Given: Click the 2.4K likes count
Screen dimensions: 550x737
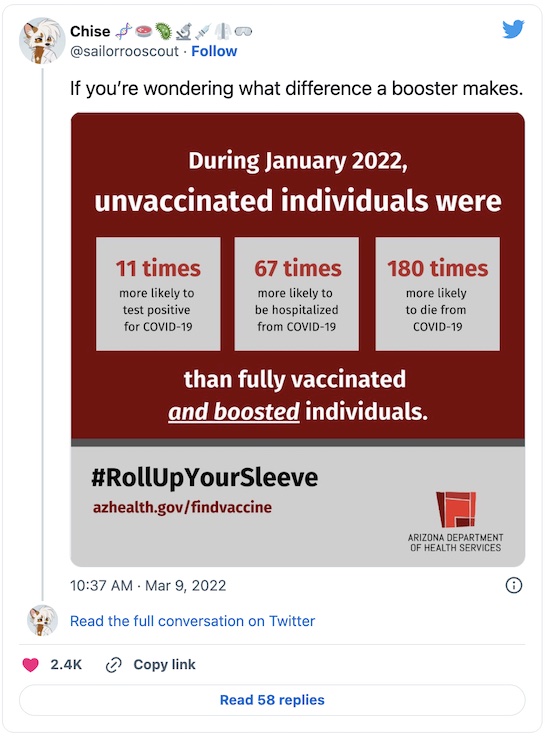Looking at the screenshot, I should click(x=66, y=665).
